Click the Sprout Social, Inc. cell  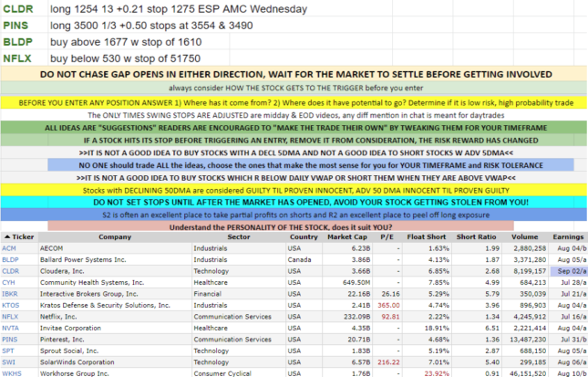(115, 351)
